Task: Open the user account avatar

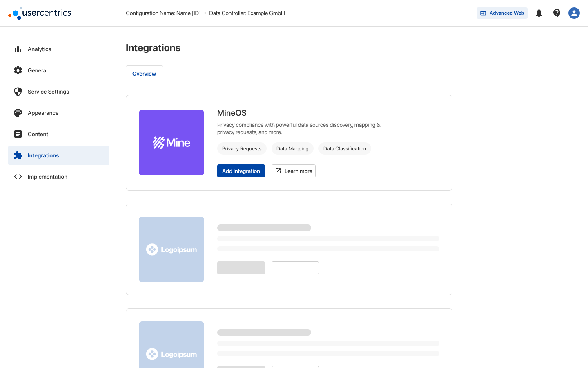Action: click(574, 13)
